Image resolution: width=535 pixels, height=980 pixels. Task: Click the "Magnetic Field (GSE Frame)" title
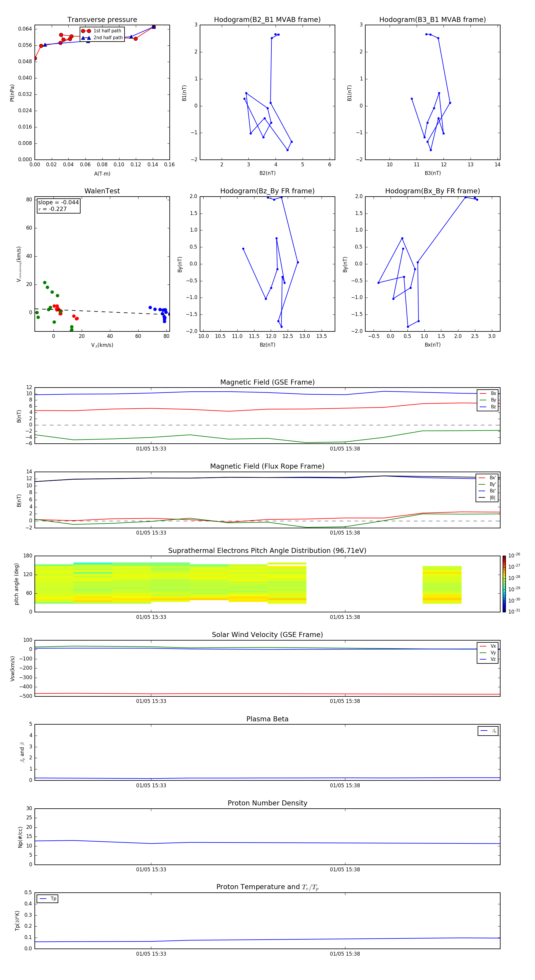coord(267,382)
